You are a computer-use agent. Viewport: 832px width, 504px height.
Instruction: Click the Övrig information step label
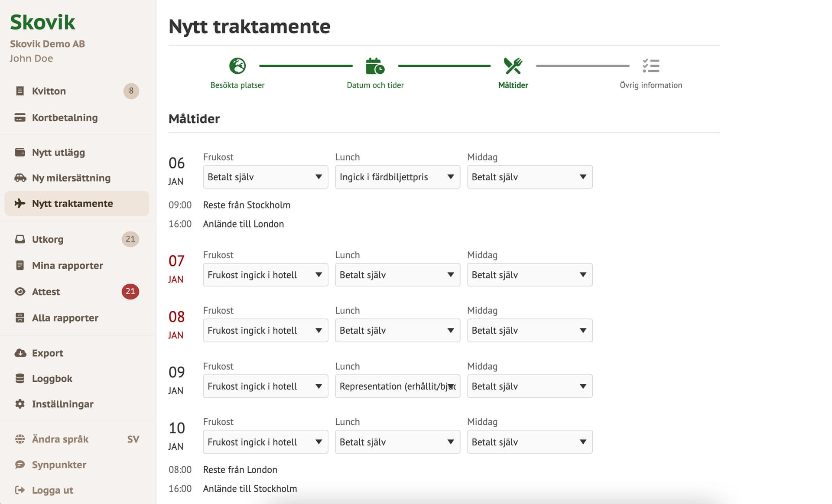651,85
